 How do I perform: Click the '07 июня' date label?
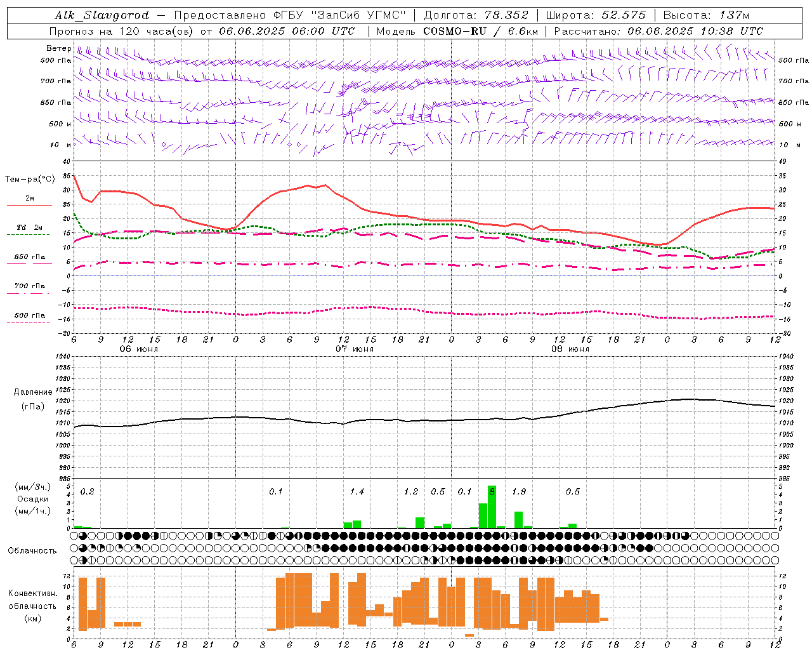tap(355, 349)
